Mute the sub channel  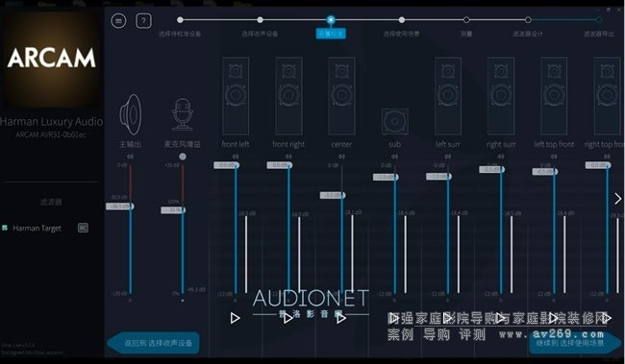(x=394, y=157)
